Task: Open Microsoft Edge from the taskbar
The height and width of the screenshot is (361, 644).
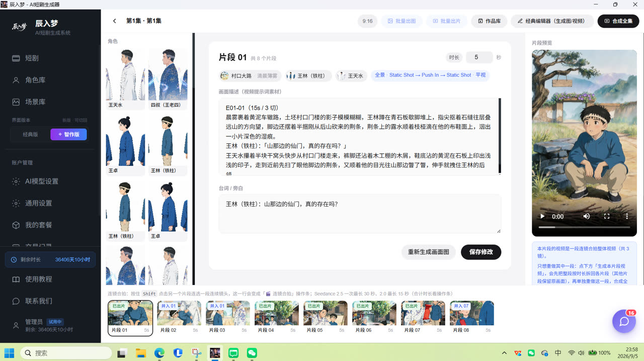Action: [159, 353]
